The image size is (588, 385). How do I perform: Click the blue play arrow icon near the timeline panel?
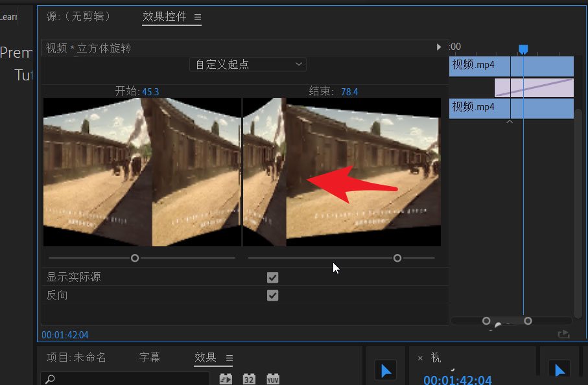(x=386, y=370)
